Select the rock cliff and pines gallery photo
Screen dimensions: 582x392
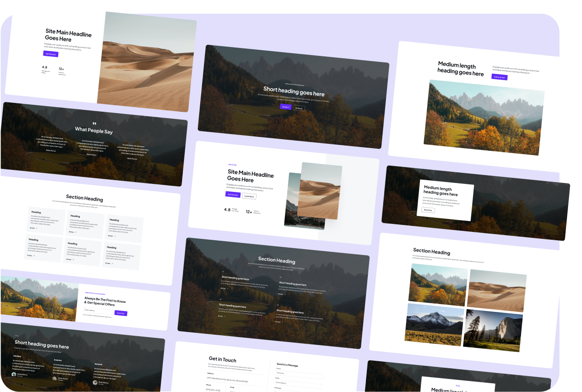click(x=493, y=331)
